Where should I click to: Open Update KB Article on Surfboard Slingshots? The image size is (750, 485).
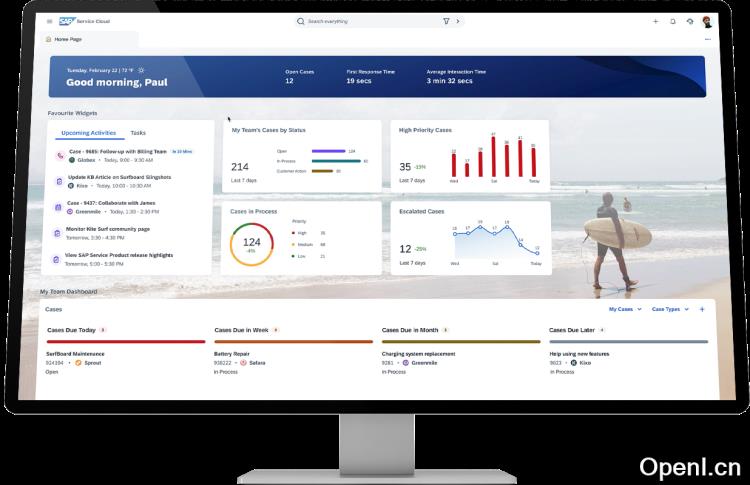coord(120,177)
